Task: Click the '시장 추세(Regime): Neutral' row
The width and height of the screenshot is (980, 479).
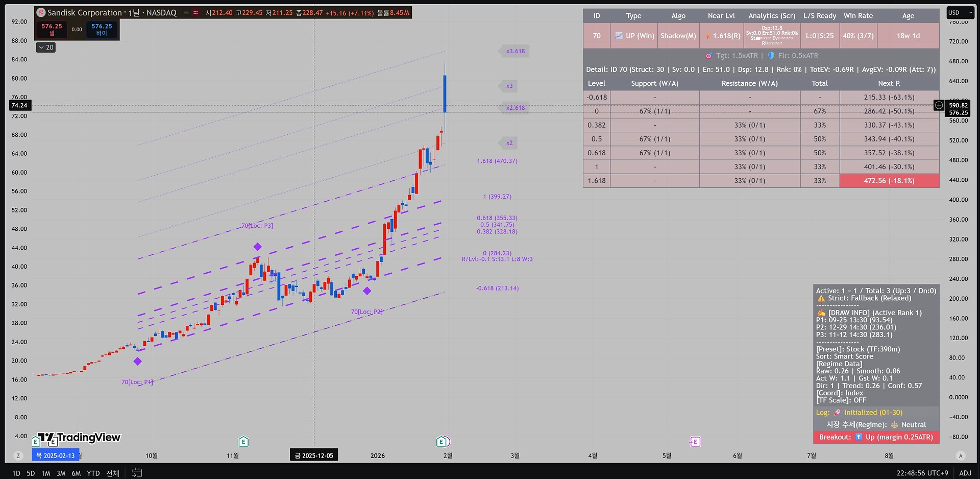Action: [x=876, y=425]
